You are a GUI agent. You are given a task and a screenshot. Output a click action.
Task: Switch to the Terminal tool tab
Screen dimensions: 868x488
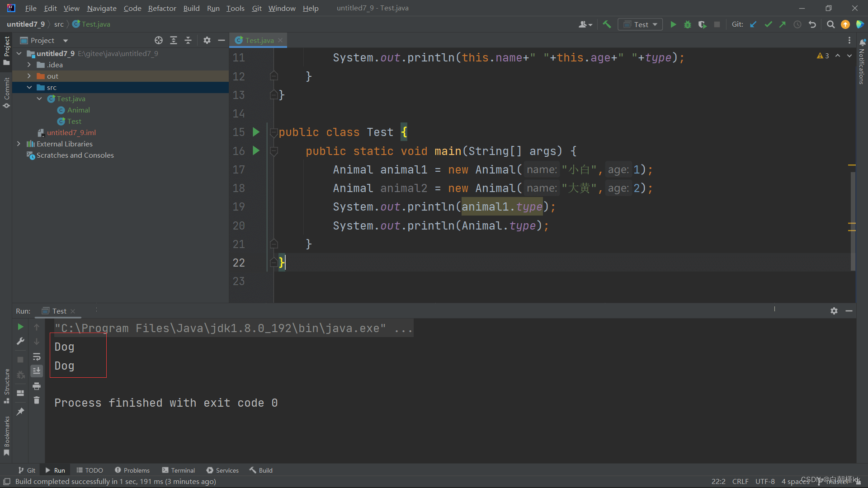tap(179, 470)
